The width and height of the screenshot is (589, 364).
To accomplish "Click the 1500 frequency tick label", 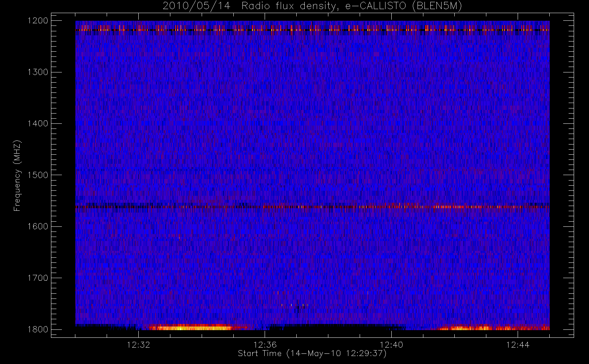I will coord(38,175).
